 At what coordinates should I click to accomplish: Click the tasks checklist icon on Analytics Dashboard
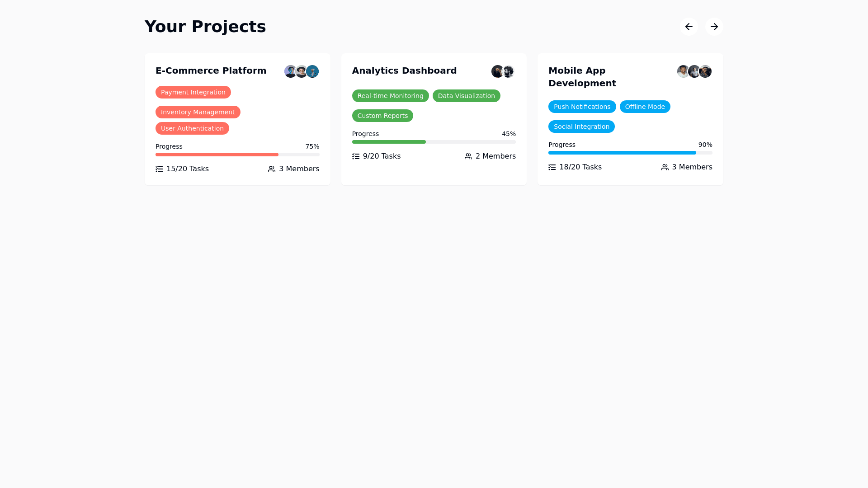coord(356,156)
